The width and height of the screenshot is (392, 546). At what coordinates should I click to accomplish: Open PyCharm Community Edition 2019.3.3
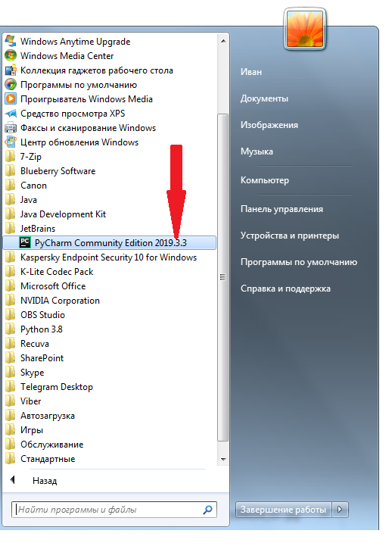click(x=109, y=242)
